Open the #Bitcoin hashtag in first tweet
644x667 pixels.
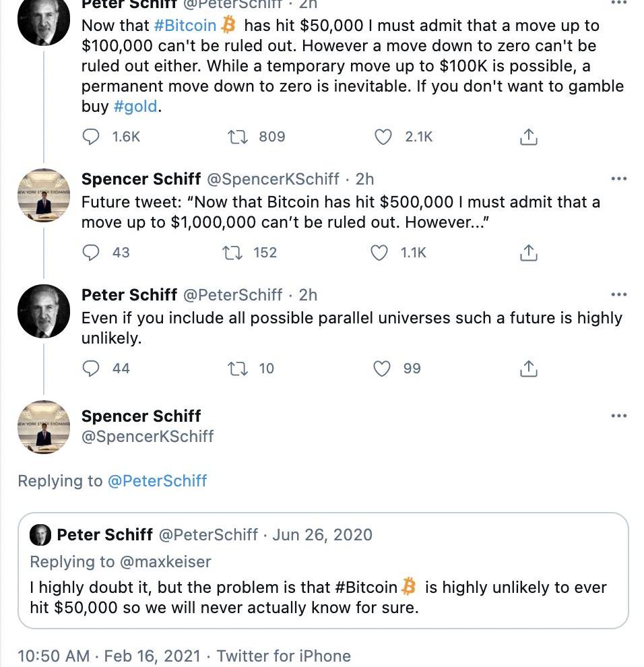(185, 26)
